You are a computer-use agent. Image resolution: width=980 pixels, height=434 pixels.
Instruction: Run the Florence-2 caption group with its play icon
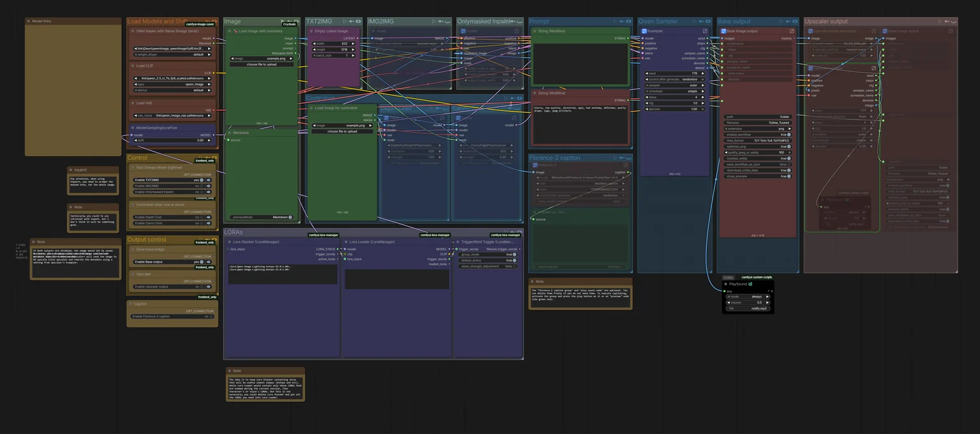616,157
